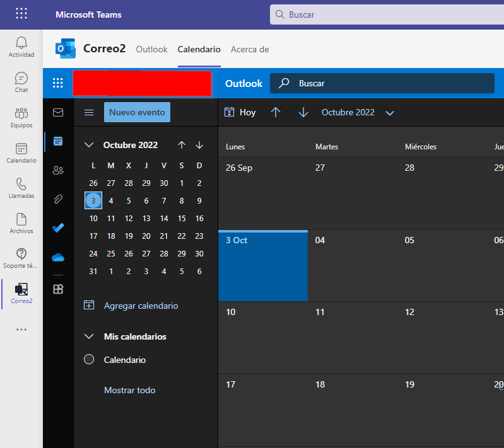504x448 pixels.
Task: Jump to today with Hoy button
Action: pos(240,112)
